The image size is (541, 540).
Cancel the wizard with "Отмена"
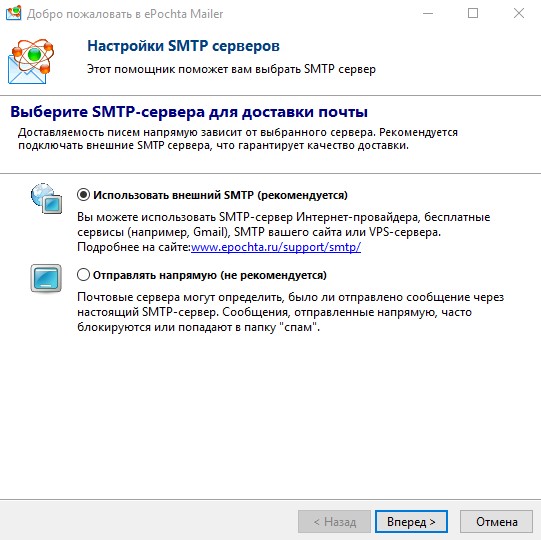(x=496, y=521)
